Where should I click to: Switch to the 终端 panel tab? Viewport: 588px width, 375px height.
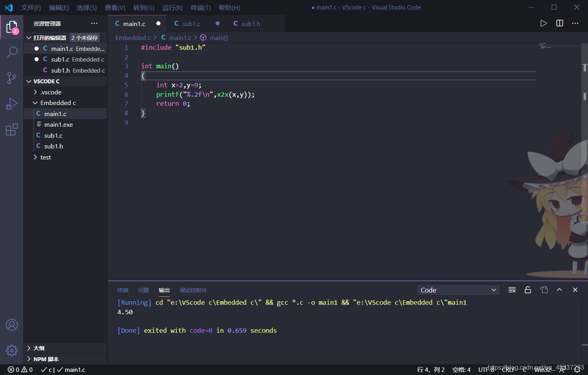coord(123,290)
